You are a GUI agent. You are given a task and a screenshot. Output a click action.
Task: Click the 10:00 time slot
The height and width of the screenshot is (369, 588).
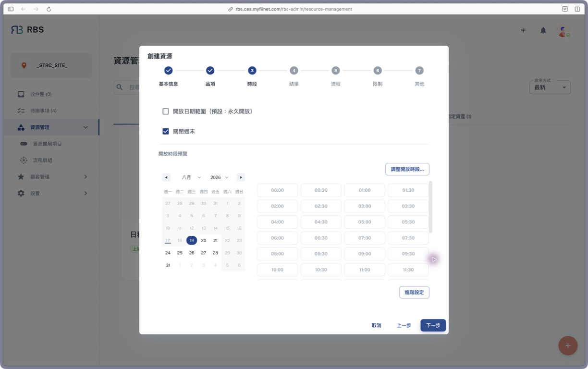coord(277,270)
